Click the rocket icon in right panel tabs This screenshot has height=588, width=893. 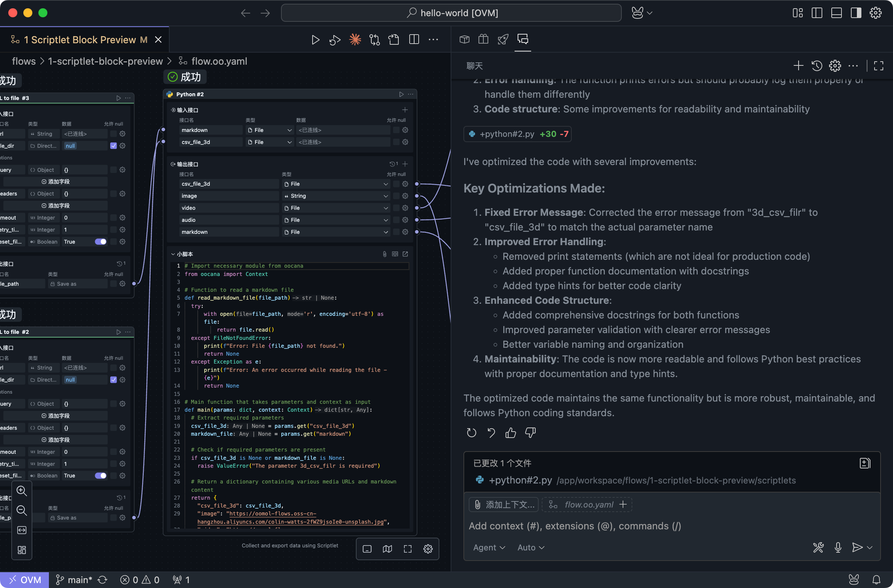[x=503, y=39]
